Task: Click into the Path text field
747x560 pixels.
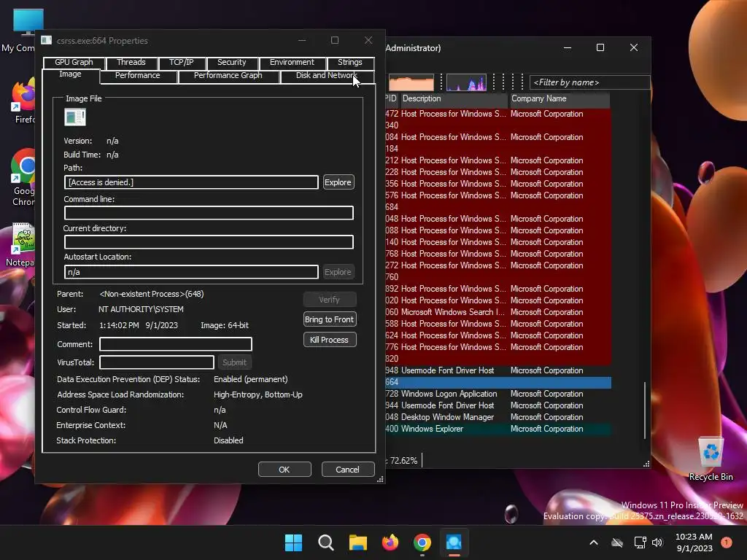Action: click(192, 182)
